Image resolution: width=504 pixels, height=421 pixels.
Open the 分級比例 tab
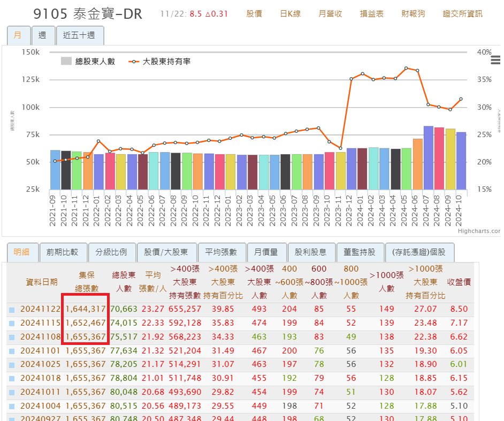pos(111,252)
